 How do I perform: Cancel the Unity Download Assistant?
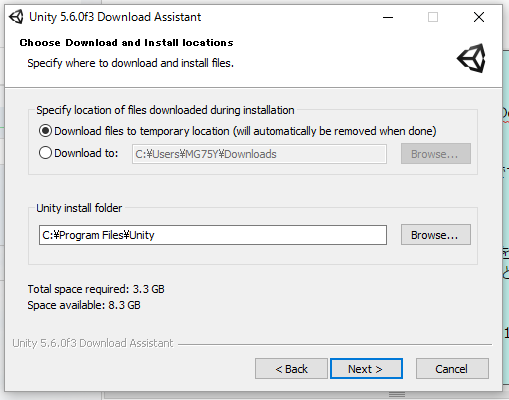pos(452,369)
